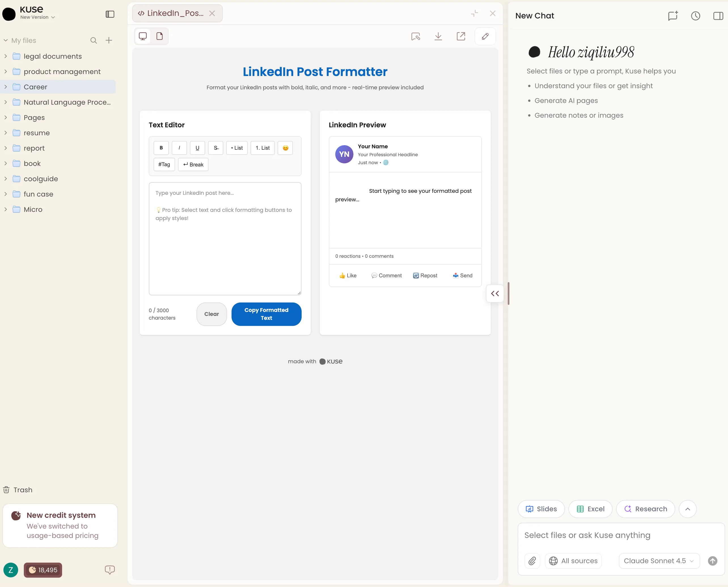
Task: Open the feedback icon at bottom left
Action: click(109, 570)
